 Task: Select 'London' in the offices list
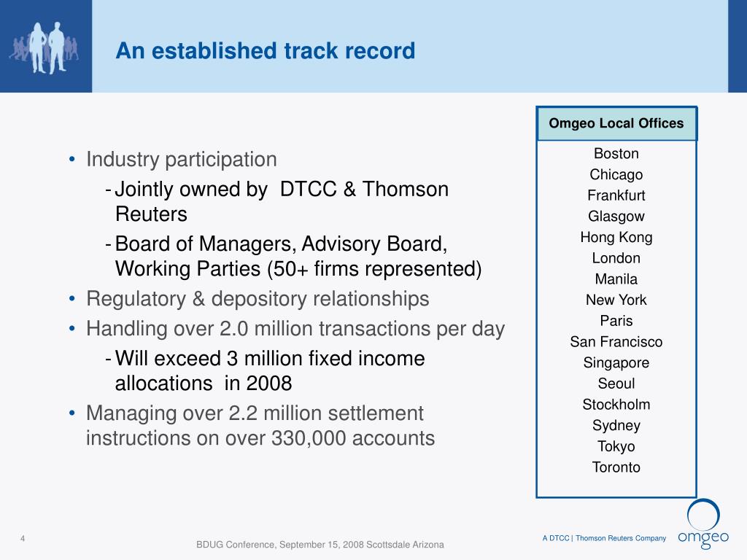(x=616, y=258)
